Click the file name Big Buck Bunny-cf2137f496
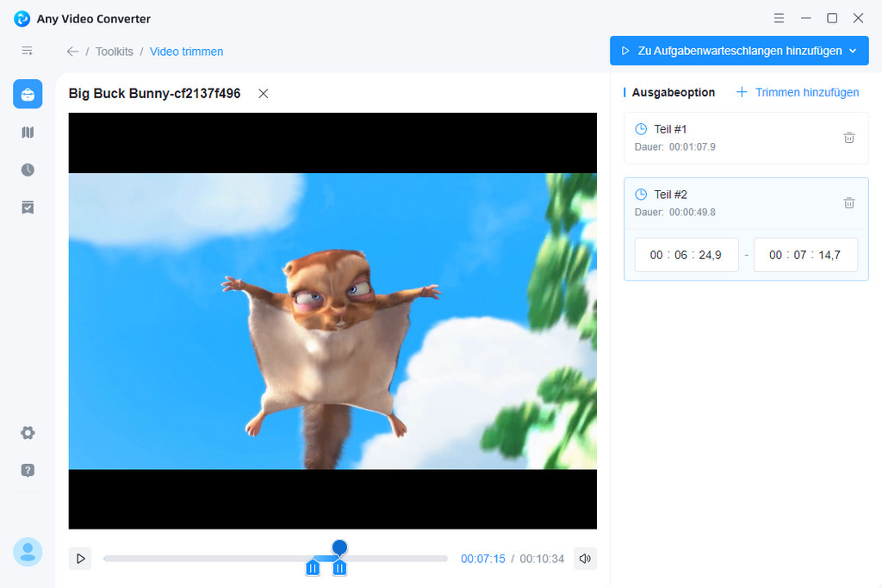The width and height of the screenshot is (882, 588). coord(155,93)
